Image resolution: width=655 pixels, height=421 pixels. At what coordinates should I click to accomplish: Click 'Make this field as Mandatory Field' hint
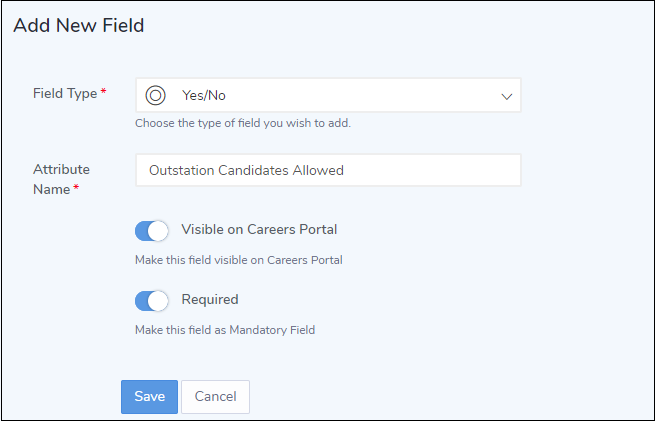225,329
